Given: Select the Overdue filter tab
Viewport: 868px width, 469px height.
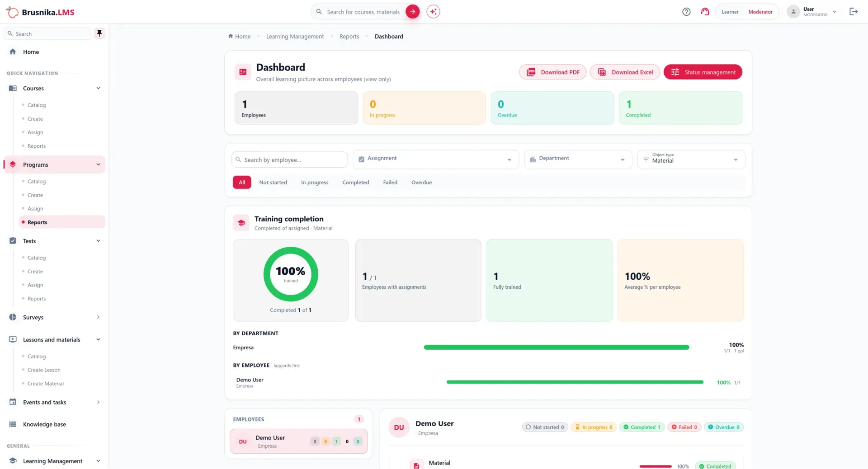Looking at the screenshot, I should (421, 183).
